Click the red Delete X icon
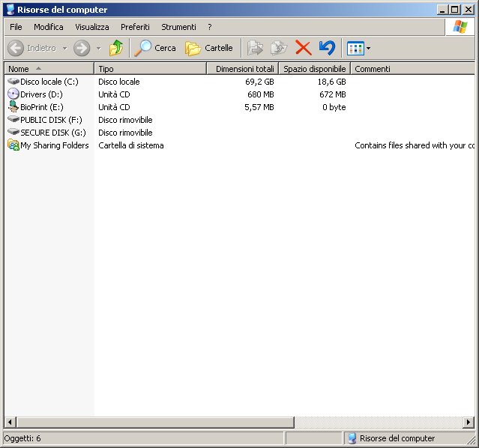479x448 pixels. pyautogui.click(x=303, y=48)
